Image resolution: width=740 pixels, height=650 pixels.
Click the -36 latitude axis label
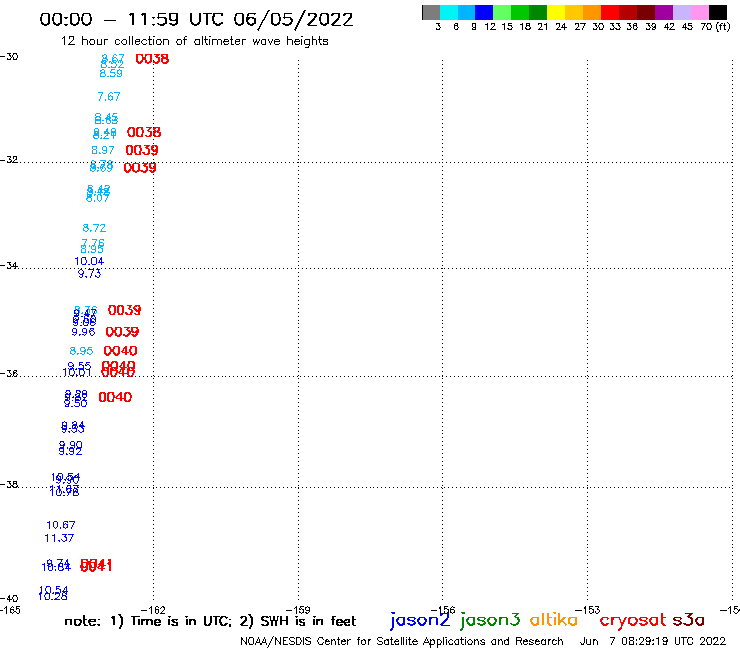pos(9,373)
